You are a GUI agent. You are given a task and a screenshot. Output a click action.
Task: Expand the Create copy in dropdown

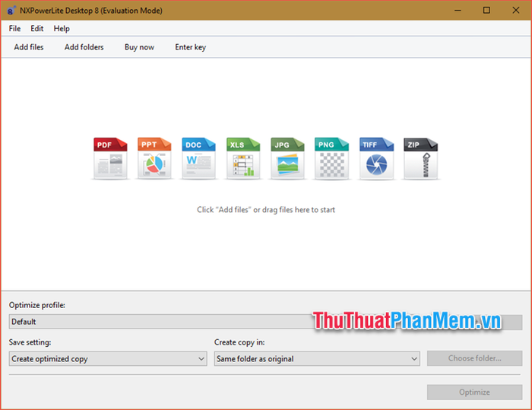tap(316, 358)
